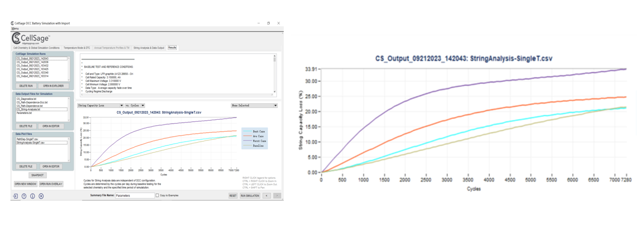Click DELETE FILE under Data Plot Files
Image resolution: width=644 pixels, height=227 pixels.
tap(26, 167)
